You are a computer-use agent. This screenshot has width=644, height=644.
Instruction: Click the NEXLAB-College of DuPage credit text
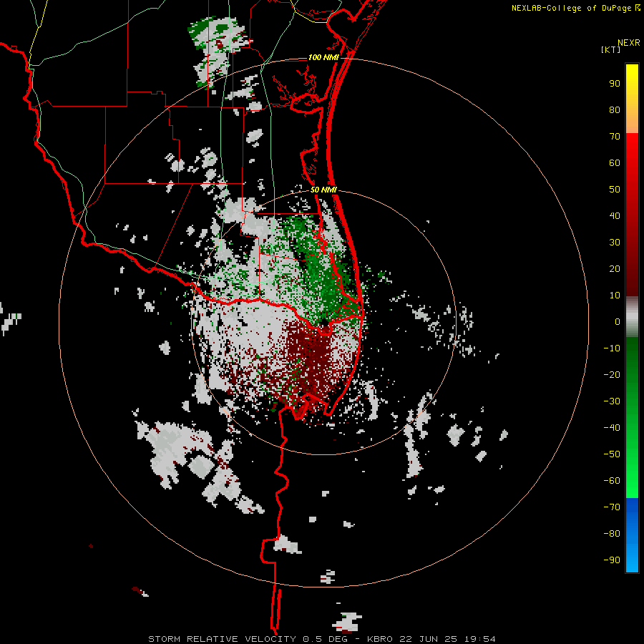(572, 8)
